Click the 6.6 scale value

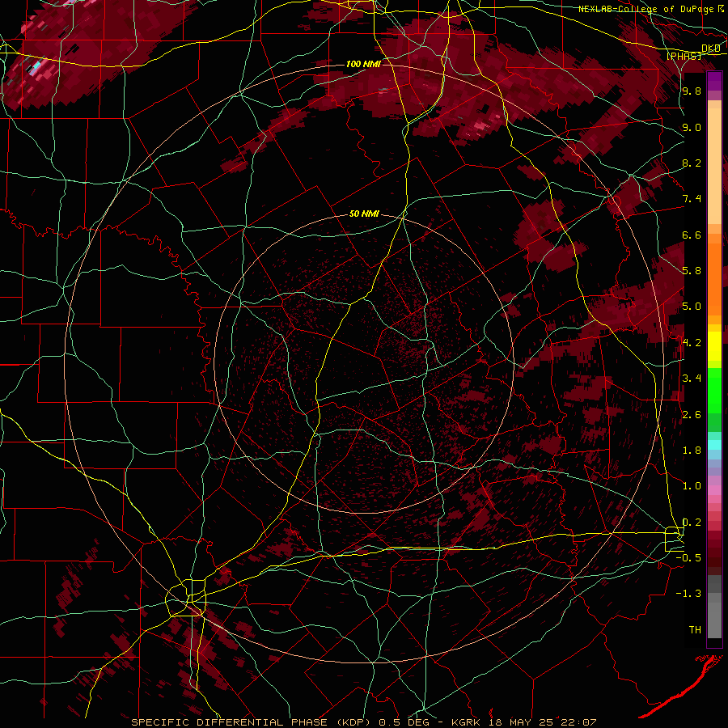[692, 235]
